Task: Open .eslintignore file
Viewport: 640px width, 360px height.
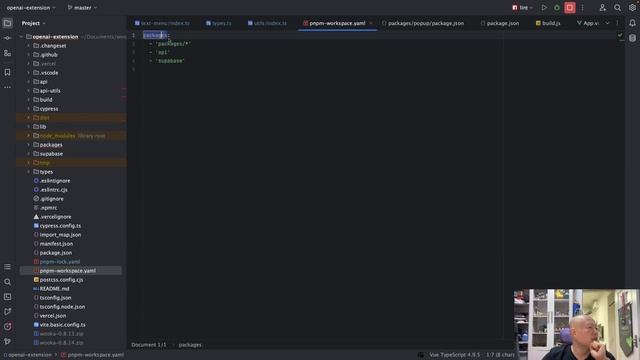Action: pyautogui.click(x=55, y=181)
